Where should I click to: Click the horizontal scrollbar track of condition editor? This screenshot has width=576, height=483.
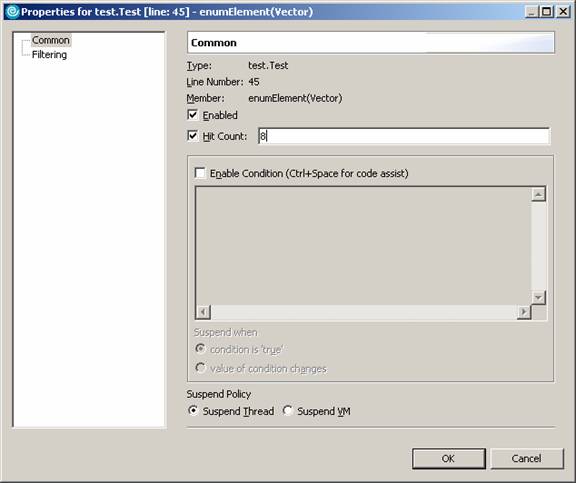[363, 312]
